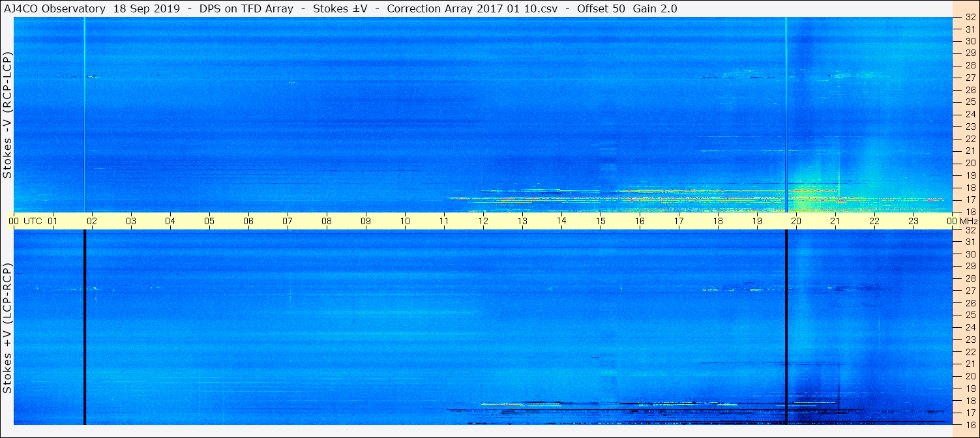Click the '21' hour label on the time axis
The height and width of the screenshot is (438, 980).
point(835,221)
